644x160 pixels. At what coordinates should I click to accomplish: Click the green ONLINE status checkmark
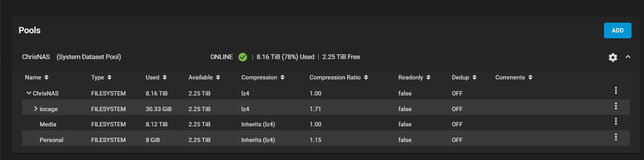(243, 57)
